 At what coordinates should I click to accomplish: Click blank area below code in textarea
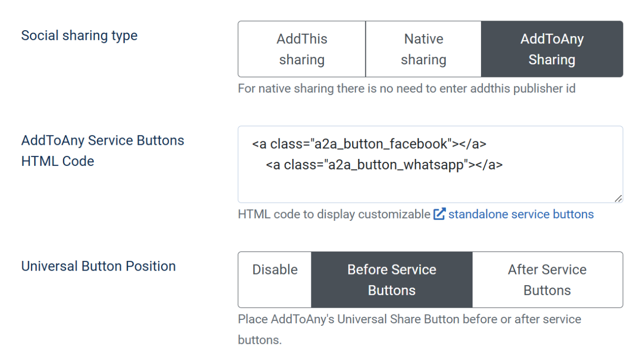[x=428, y=187]
